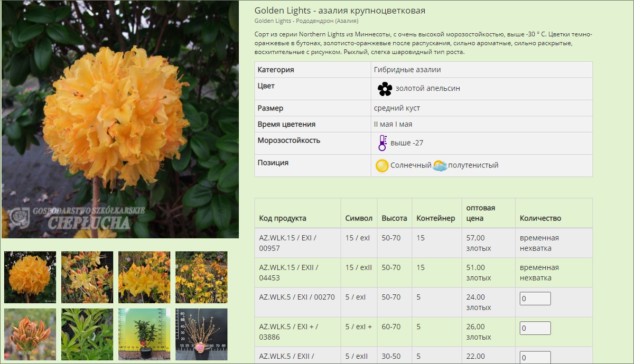Select the thumbnail showing the whole flowering shrub

201,277
